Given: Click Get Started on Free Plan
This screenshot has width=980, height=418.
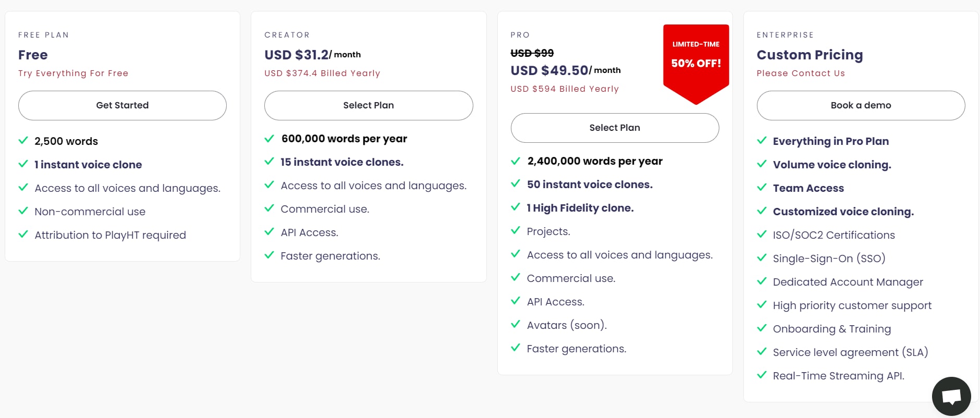Looking at the screenshot, I should click(x=123, y=105).
